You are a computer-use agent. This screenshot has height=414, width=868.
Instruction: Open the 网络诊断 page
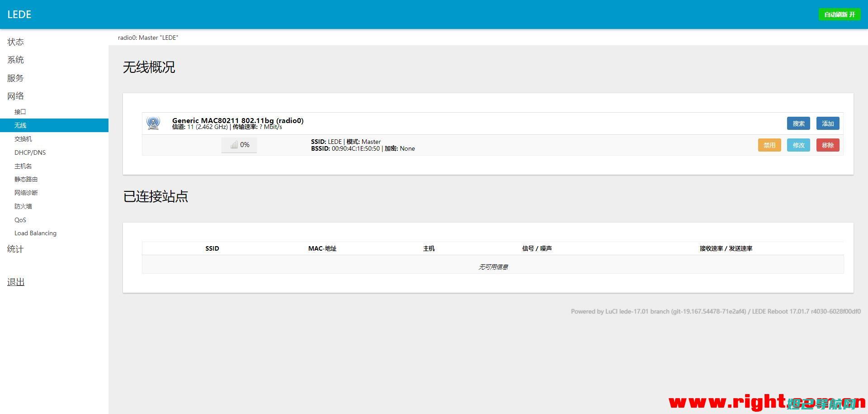tap(26, 193)
